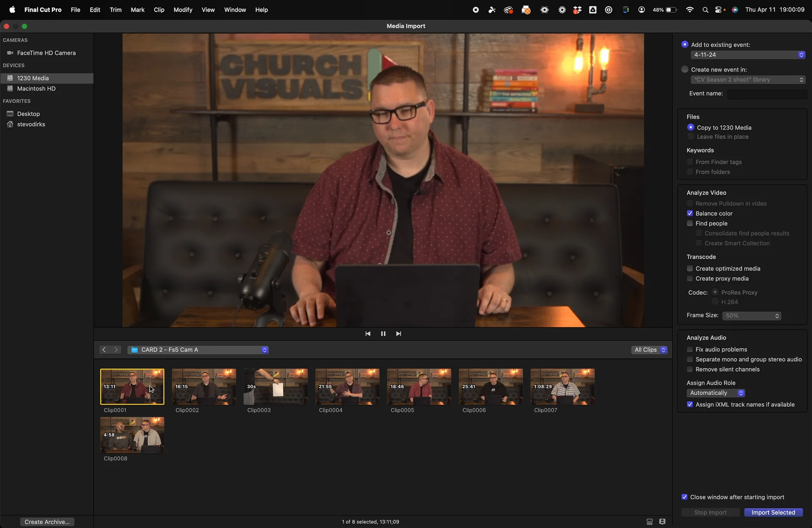Viewport: 812px width, 528px height.
Task: Select Clip0007 thumbnail
Action: coord(562,387)
